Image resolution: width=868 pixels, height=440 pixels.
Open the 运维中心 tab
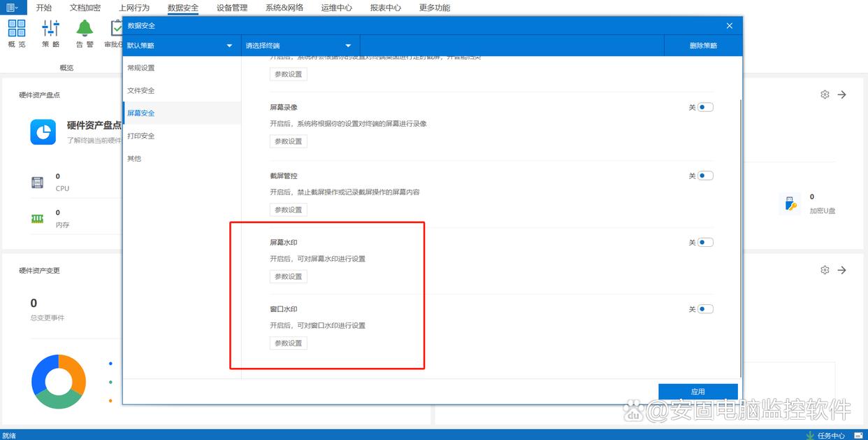337,8
